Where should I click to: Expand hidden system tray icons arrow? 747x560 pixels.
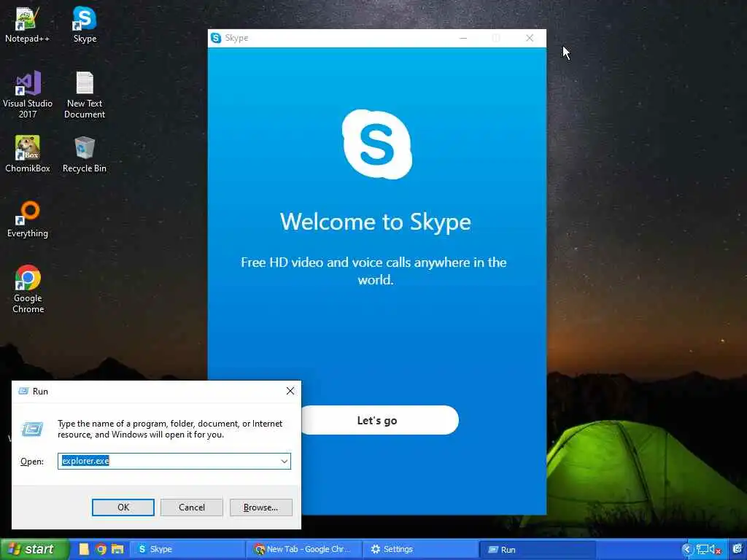point(687,550)
